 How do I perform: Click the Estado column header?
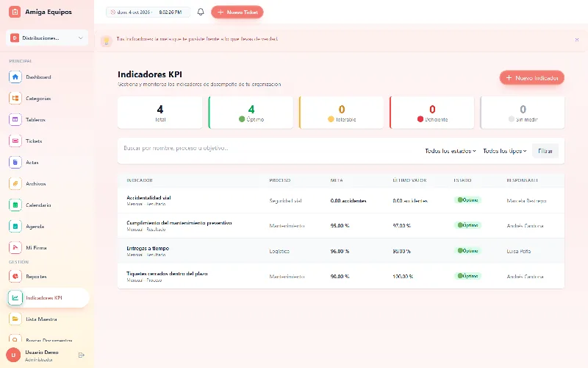[462, 180]
